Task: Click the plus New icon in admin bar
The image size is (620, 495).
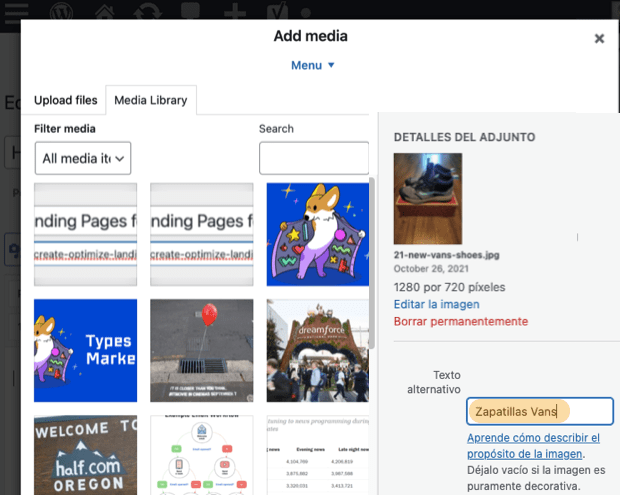Action: point(235,12)
